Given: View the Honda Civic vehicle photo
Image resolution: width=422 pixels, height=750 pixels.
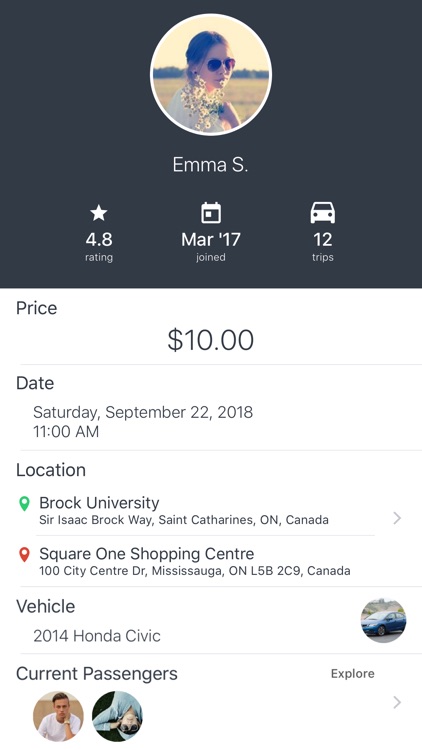Looking at the screenshot, I should (x=383, y=620).
